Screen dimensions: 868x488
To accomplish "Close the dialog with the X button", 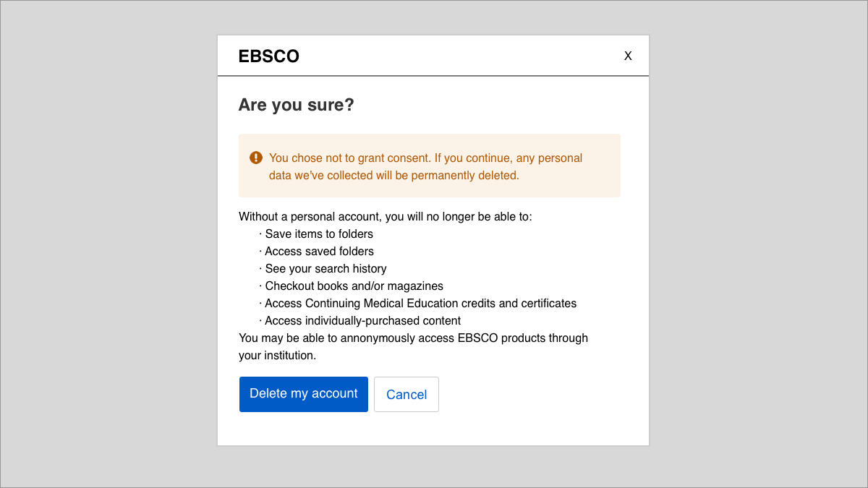I will 628,56.
